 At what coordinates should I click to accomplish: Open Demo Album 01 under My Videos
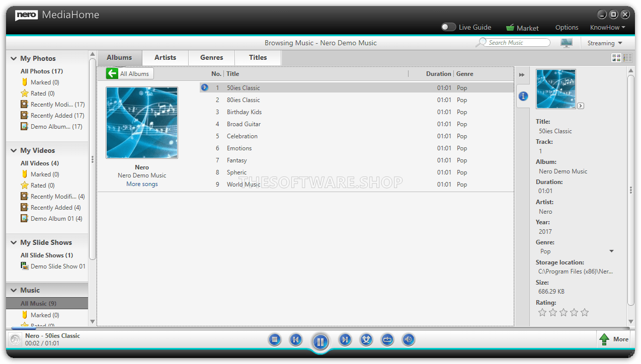coord(51,219)
